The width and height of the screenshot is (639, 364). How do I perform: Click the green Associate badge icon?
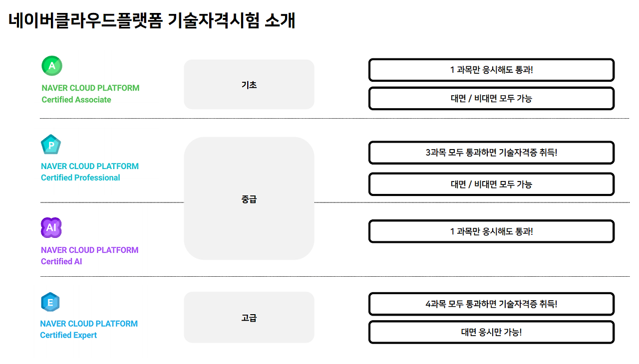pos(52,65)
